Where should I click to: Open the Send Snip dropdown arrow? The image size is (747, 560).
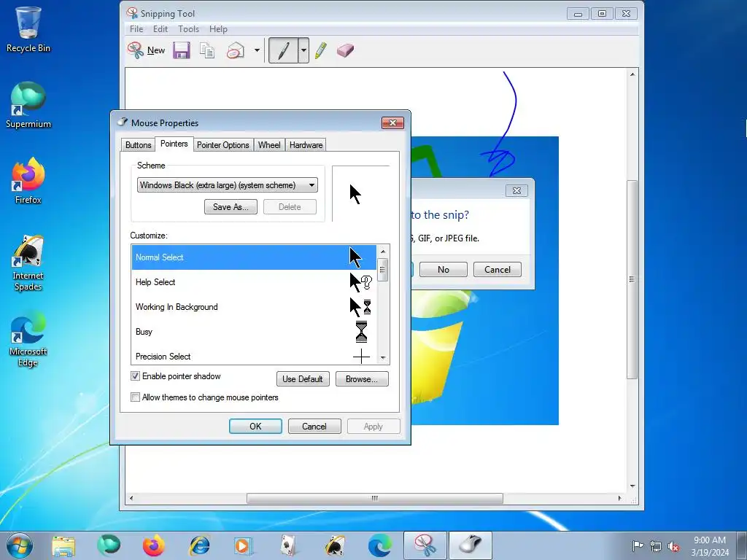click(257, 50)
